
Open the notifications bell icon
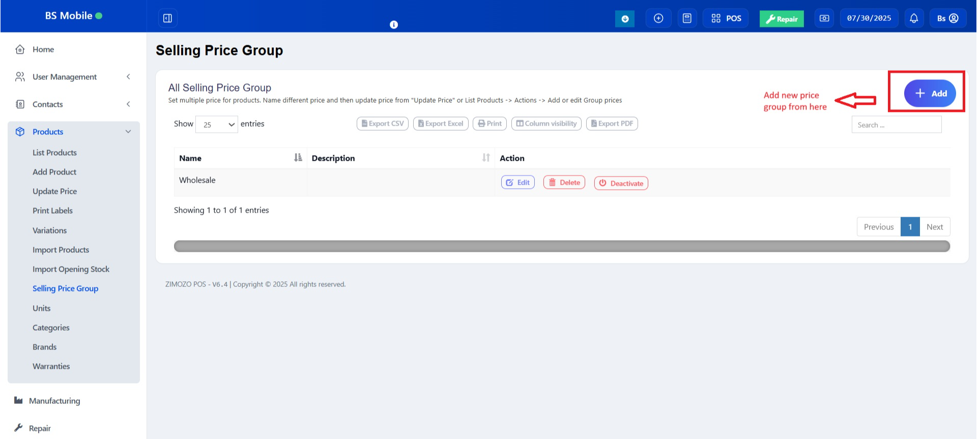coord(914,18)
